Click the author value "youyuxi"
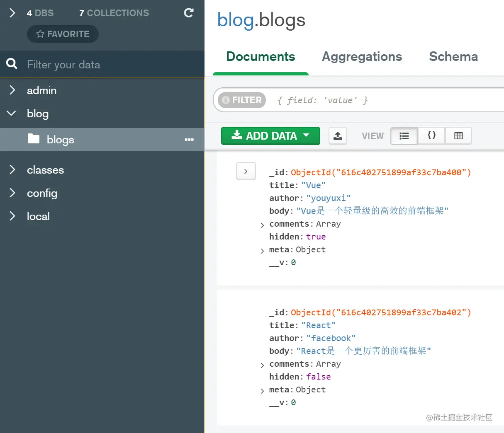504x433 pixels. coord(329,198)
